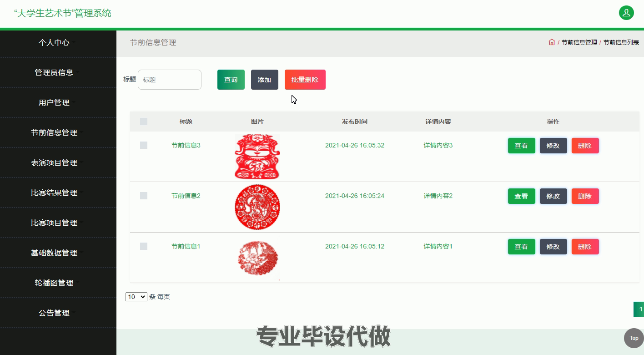Viewport: 644px width, 355px height.
Task: Click the 节前信息2 title cell
Action: click(x=186, y=196)
